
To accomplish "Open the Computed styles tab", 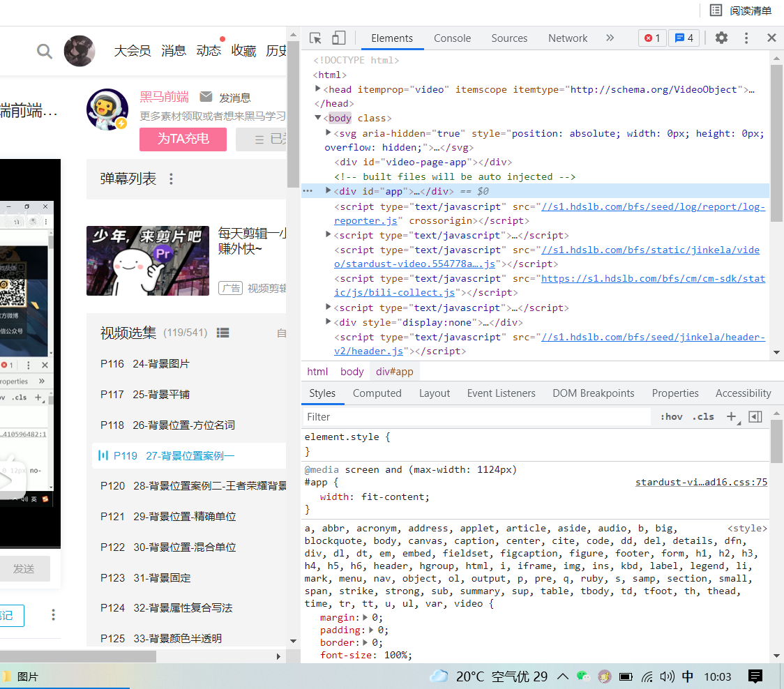I will click(x=377, y=393).
